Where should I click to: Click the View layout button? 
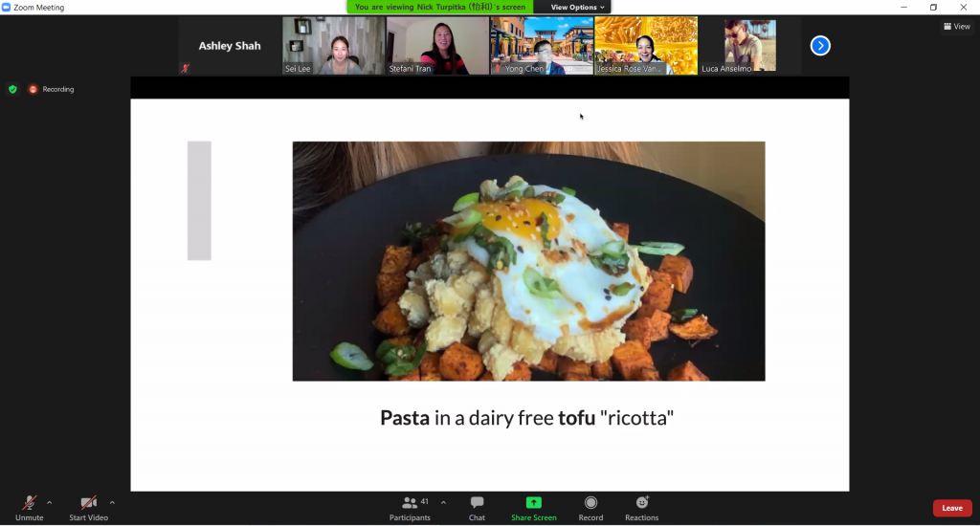click(956, 27)
